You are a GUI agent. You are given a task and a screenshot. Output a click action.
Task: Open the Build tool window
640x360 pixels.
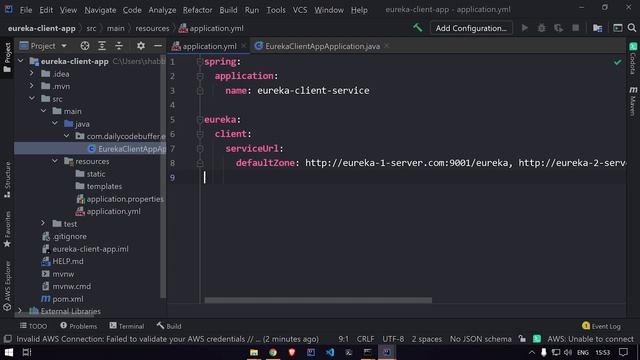pyautogui.click(x=169, y=326)
